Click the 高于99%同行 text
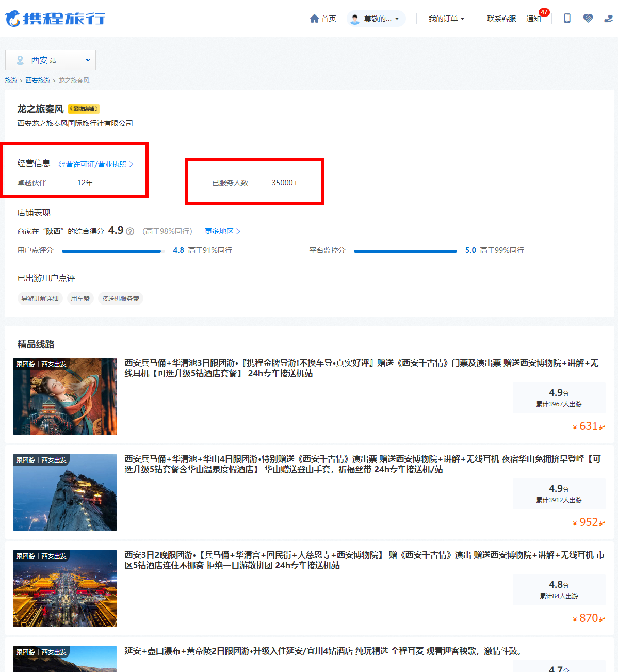Viewport: 618px width, 672px height. (502, 250)
